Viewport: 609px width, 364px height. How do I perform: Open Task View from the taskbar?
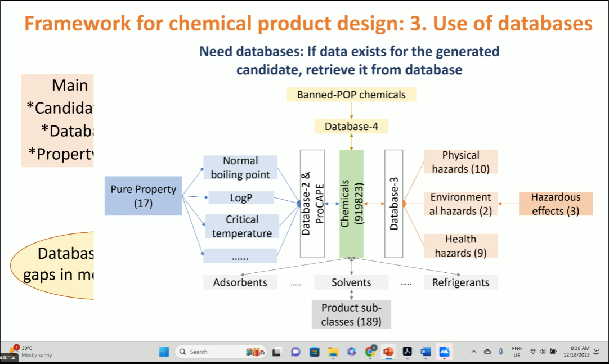[x=276, y=352]
